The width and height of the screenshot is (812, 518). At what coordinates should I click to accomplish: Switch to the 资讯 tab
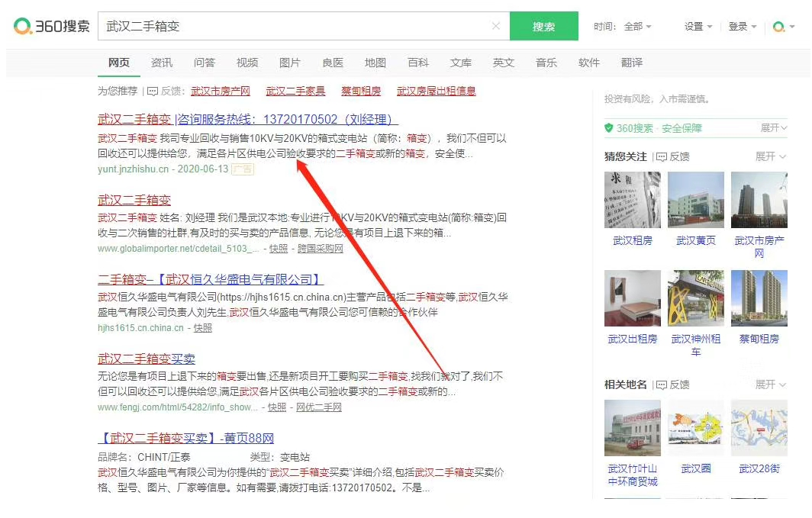coord(162,63)
